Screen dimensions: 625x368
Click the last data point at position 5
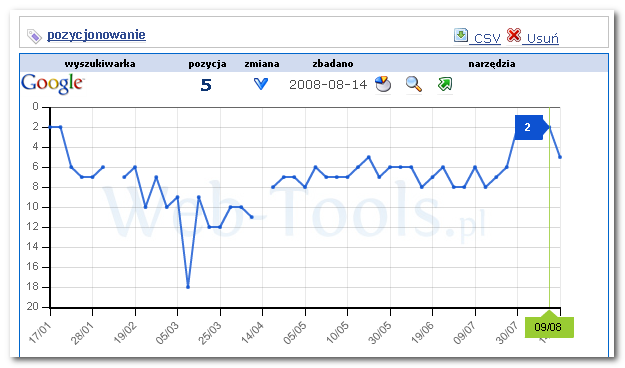[x=560, y=157]
